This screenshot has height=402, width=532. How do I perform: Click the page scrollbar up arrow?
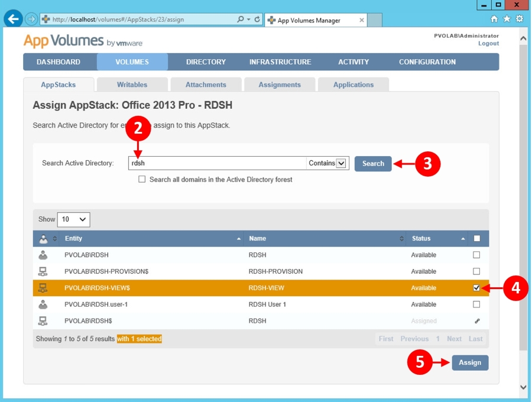(523, 38)
